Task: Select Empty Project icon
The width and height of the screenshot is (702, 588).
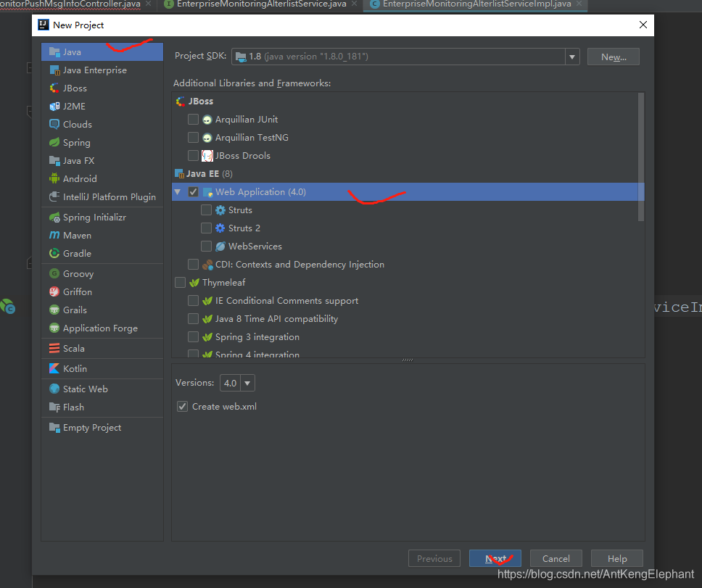Action: pos(54,428)
